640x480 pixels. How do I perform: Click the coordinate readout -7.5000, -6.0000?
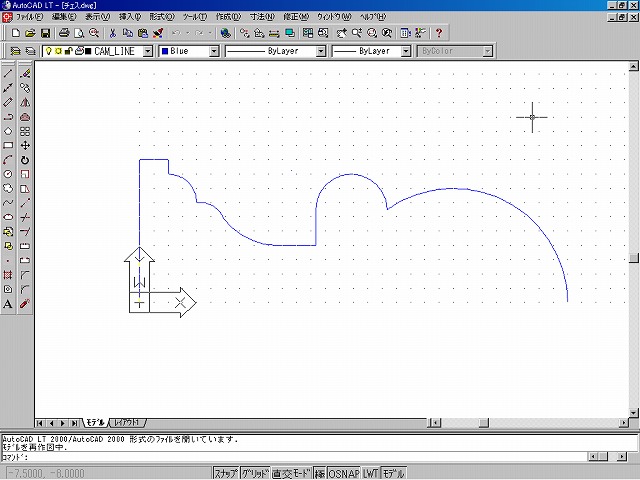(46, 473)
